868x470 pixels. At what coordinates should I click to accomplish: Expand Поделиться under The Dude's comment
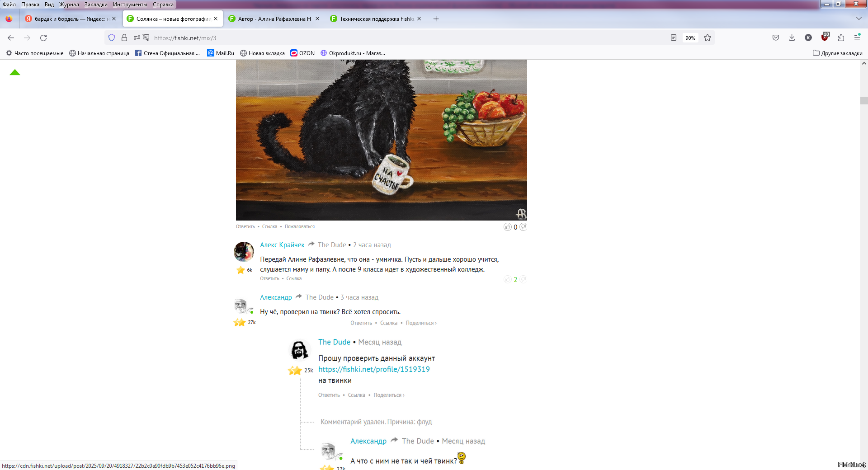389,395
